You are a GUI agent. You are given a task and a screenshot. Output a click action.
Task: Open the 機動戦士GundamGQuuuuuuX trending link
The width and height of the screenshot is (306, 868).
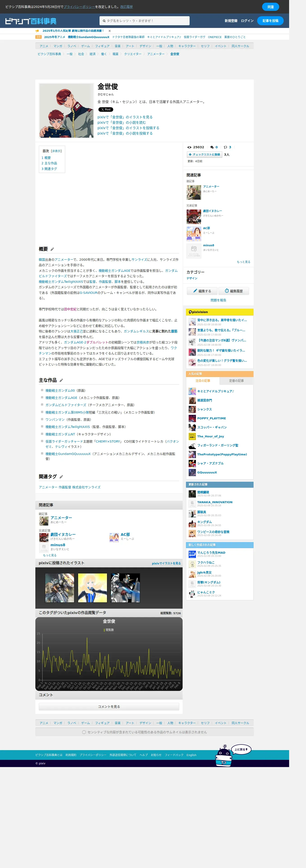[x=88, y=37]
